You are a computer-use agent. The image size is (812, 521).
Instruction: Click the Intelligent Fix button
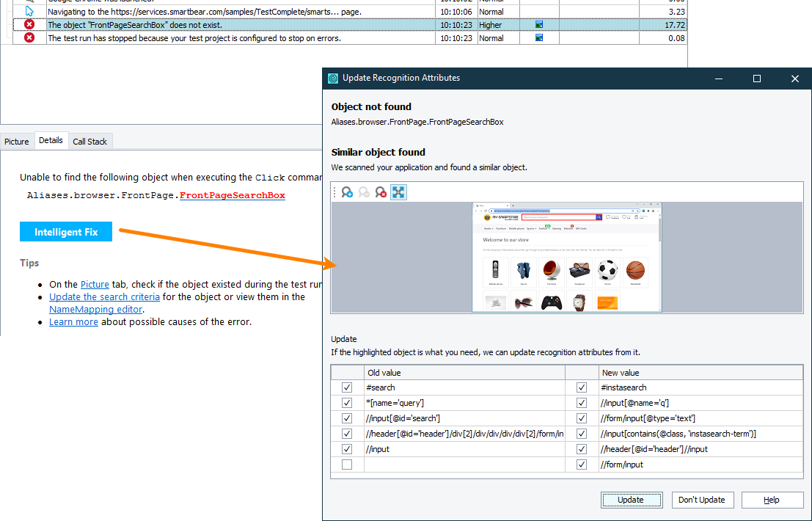coord(66,232)
